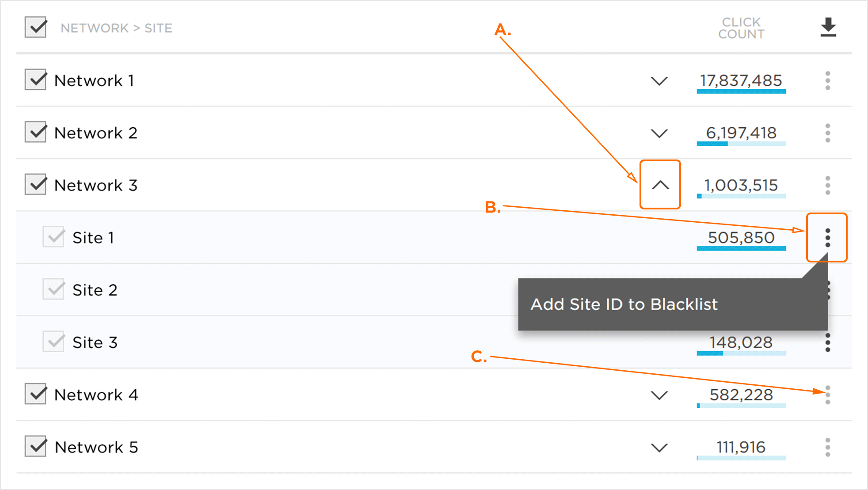Toggle the Site 2 checkbox
Screen dimensions: 868x490
point(53,290)
